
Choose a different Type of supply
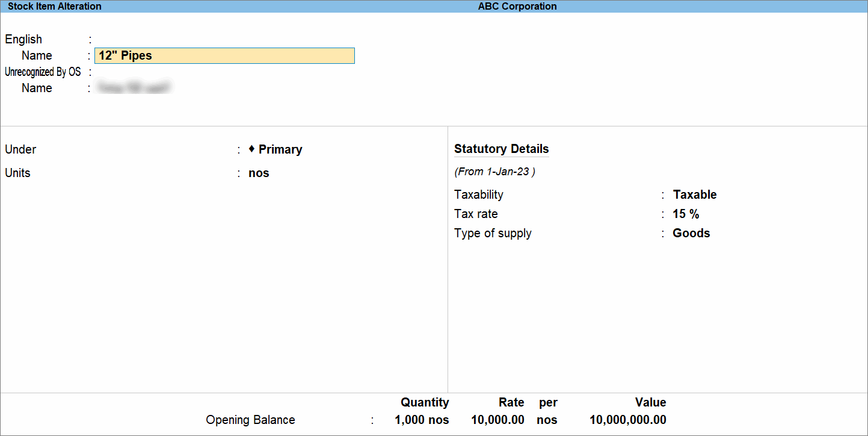pos(691,233)
